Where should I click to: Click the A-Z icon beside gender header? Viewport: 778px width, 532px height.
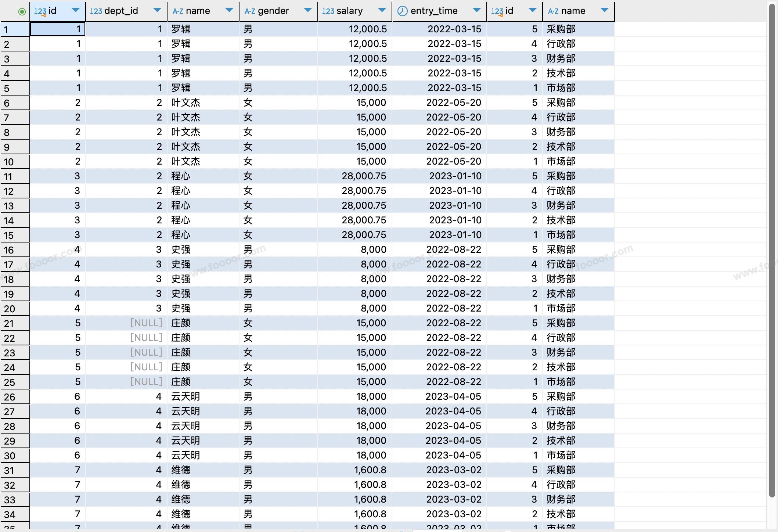tap(250, 11)
